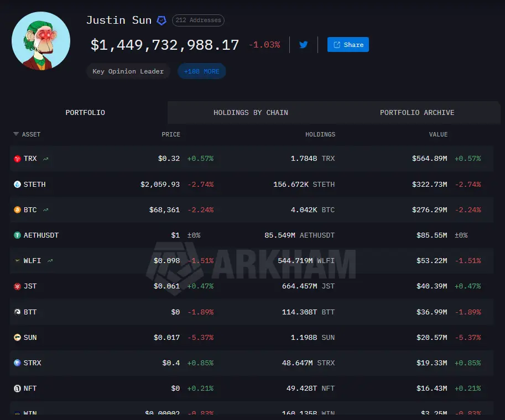Select the Portfolio tab

point(85,113)
